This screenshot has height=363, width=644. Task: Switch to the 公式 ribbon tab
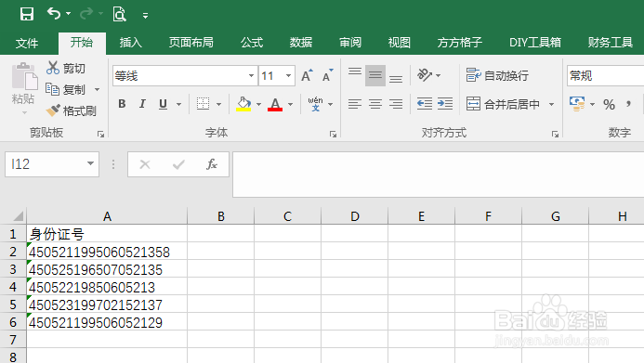(252, 43)
